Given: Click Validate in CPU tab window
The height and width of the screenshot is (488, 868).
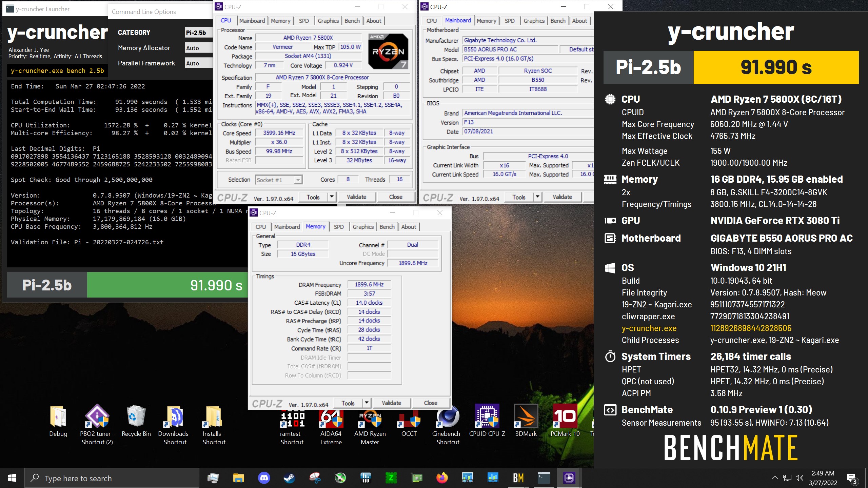Looking at the screenshot, I should coord(356,197).
